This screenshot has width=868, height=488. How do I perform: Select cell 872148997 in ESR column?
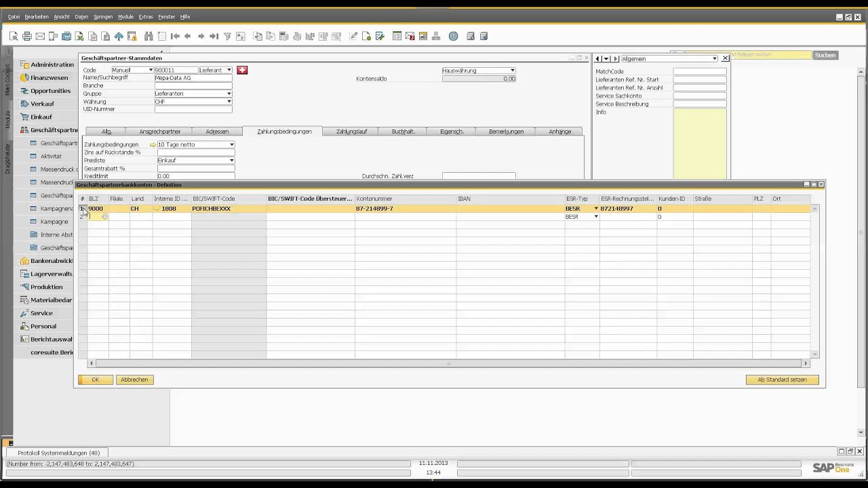click(628, 209)
